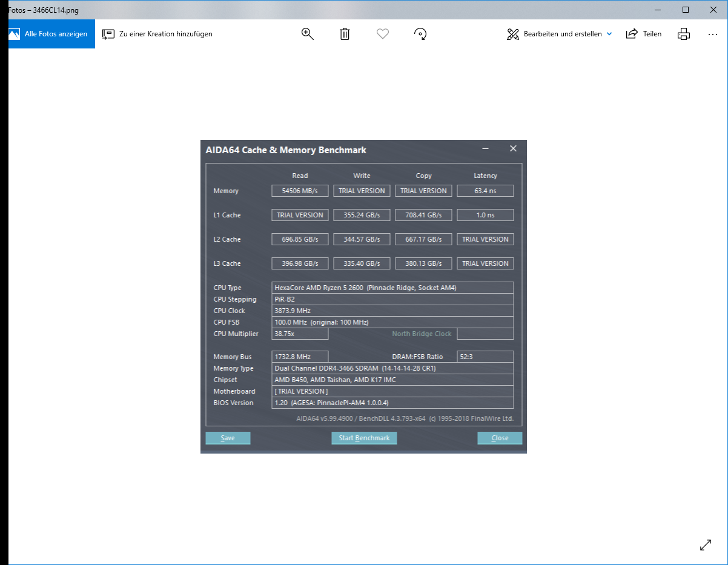Enter fullscreen with the expand arrows icon
728x565 pixels.
[x=706, y=544]
